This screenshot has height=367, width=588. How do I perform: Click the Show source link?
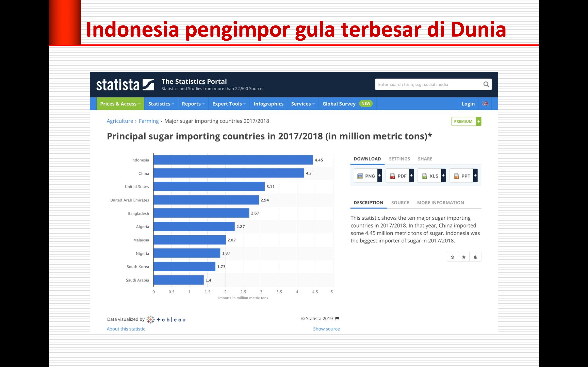tap(326, 329)
